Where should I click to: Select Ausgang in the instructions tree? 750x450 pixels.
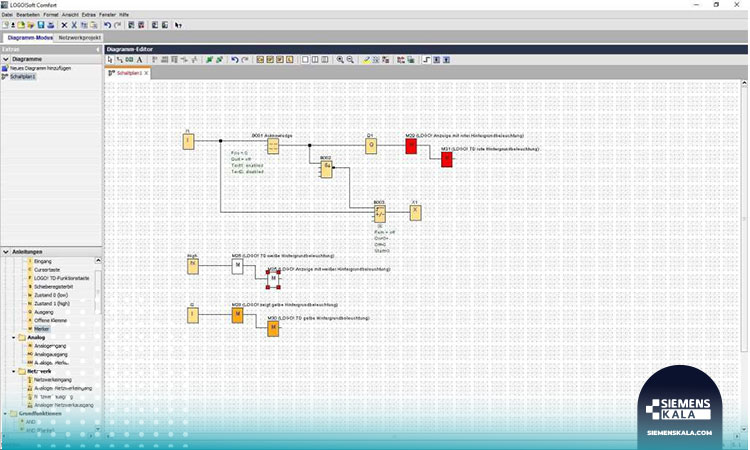click(44, 312)
